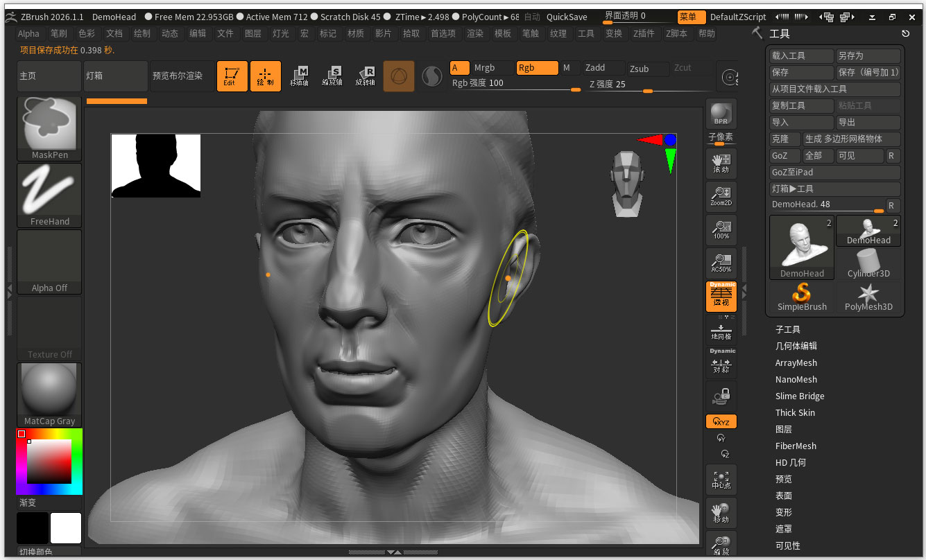Click the Zoom2D icon
The height and width of the screenshot is (560, 926).
pyautogui.click(x=721, y=196)
